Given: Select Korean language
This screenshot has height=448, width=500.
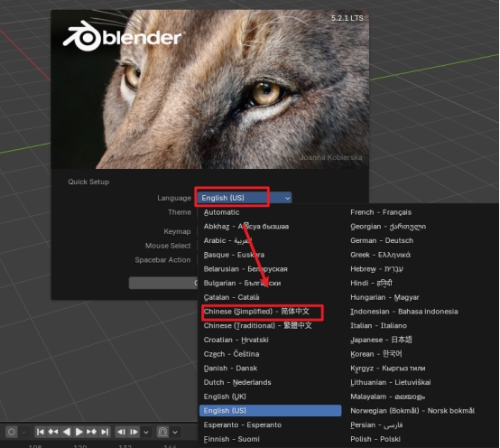Looking at the screenshot, I should [x=421, y=354].
